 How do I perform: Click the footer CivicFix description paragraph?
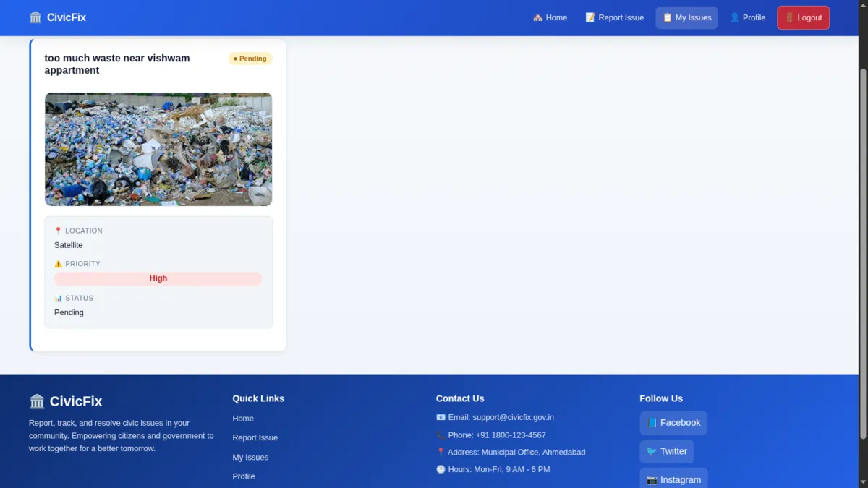click(x=122, y=436)
